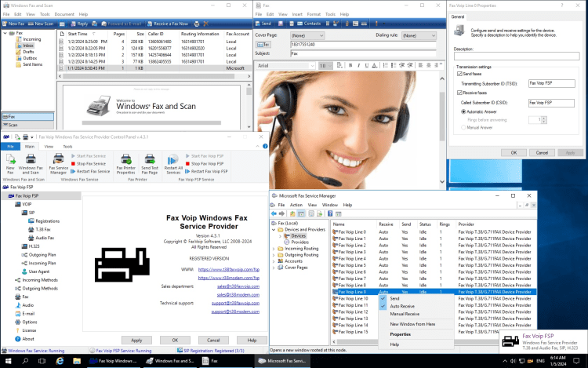Click help book icon in Fax Service Manager toolbar
The width and height of the screenshot is (588, 368).
330,214
